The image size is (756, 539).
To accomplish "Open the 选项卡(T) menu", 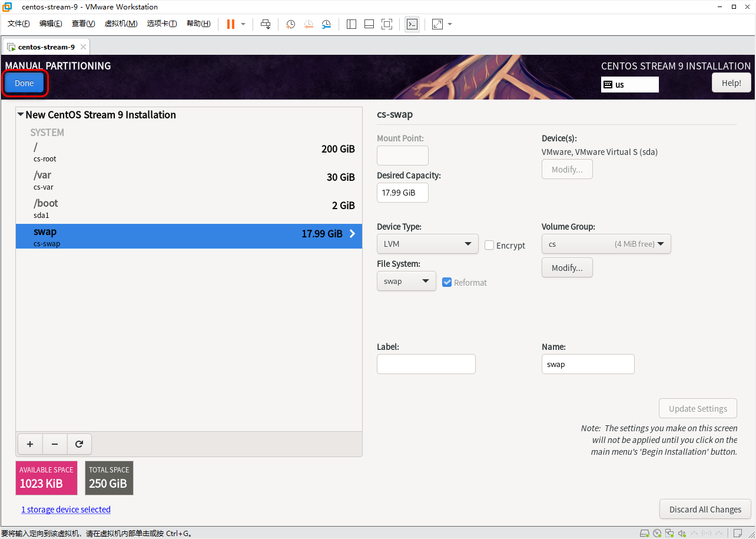I will (x=162, y=24).
